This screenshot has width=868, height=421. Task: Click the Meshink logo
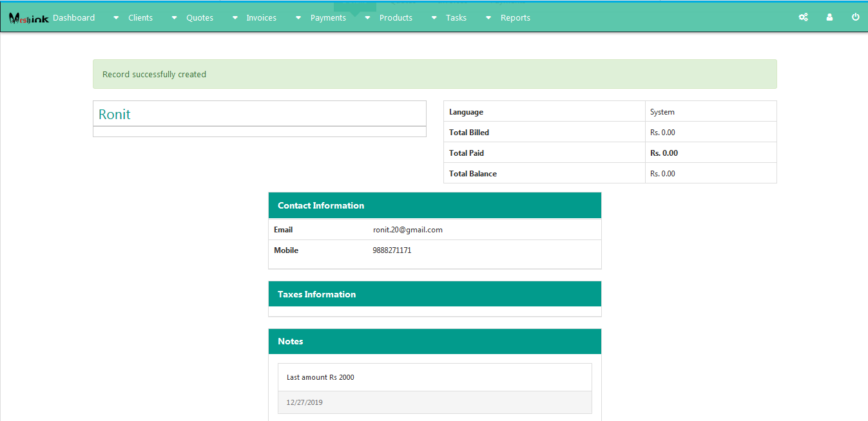[28, 19]
